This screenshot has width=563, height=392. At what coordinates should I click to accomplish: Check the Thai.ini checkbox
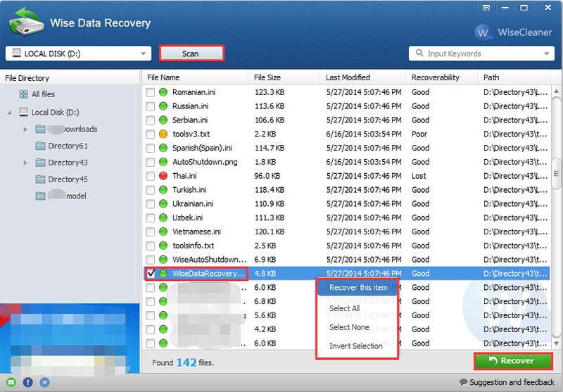pos(150,176)
